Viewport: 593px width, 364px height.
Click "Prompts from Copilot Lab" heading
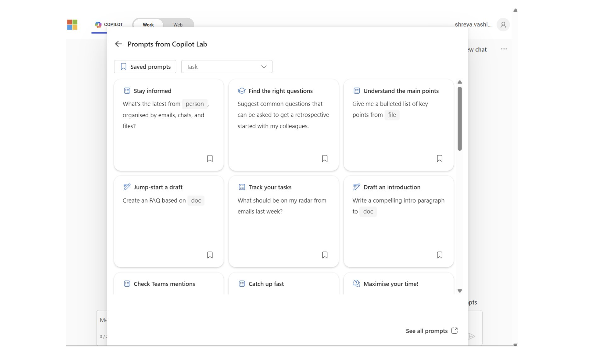pyautogui.click(x=167, y=44)
